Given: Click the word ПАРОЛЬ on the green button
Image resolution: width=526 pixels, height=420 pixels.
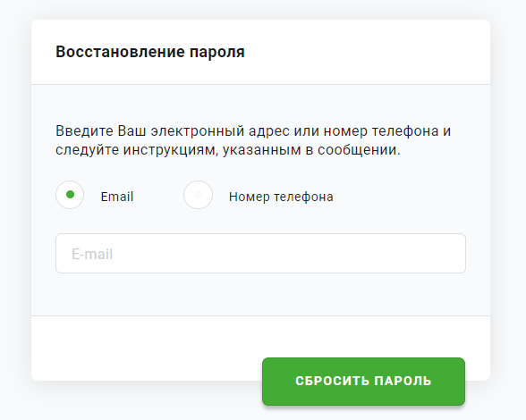Looking at the screenshot, I should pyautogui.click(x=403, y=381).
